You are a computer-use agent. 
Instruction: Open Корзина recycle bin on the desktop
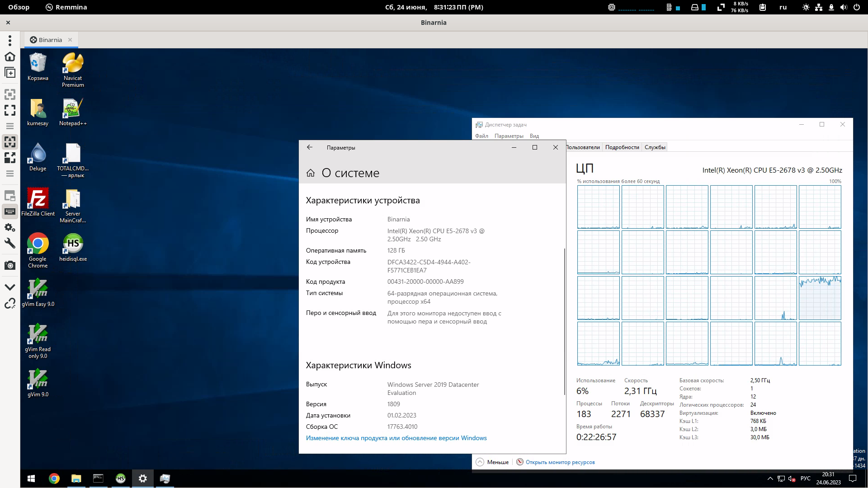38,66
